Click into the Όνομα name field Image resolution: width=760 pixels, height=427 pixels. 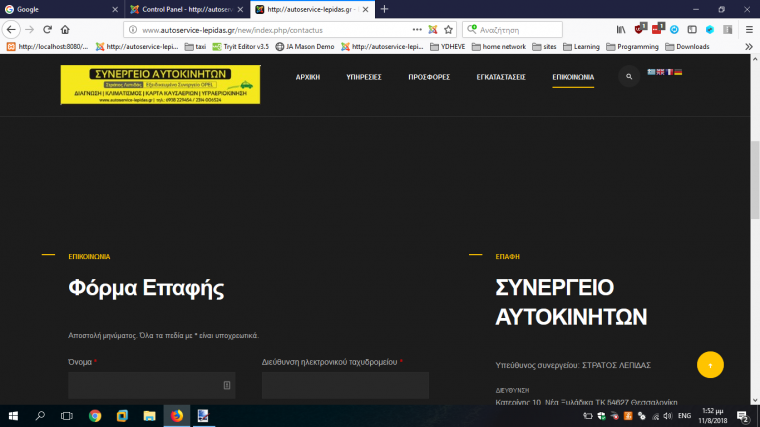[151, 385]
